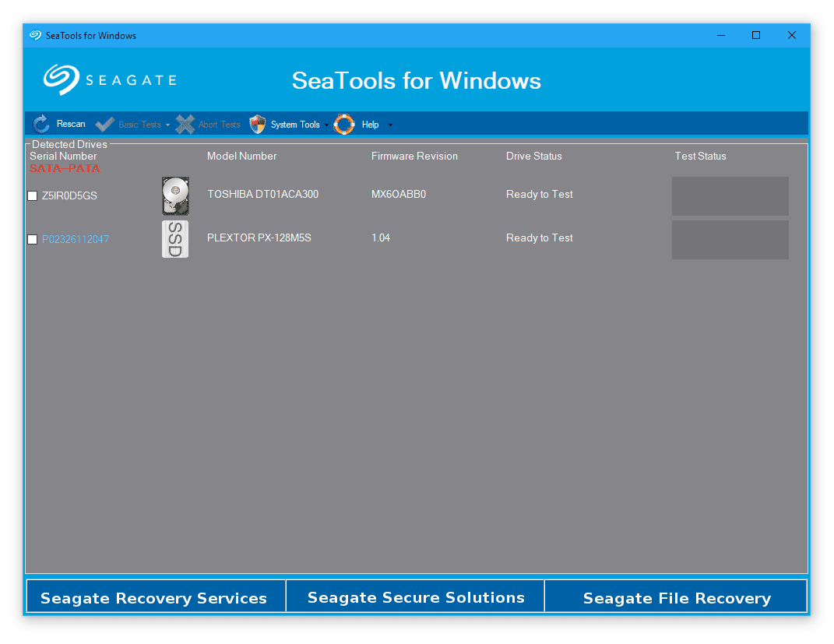Viewport: 834px width, 644px height.
Task: Close the SeaTools for Windows window
Action: 791,35
